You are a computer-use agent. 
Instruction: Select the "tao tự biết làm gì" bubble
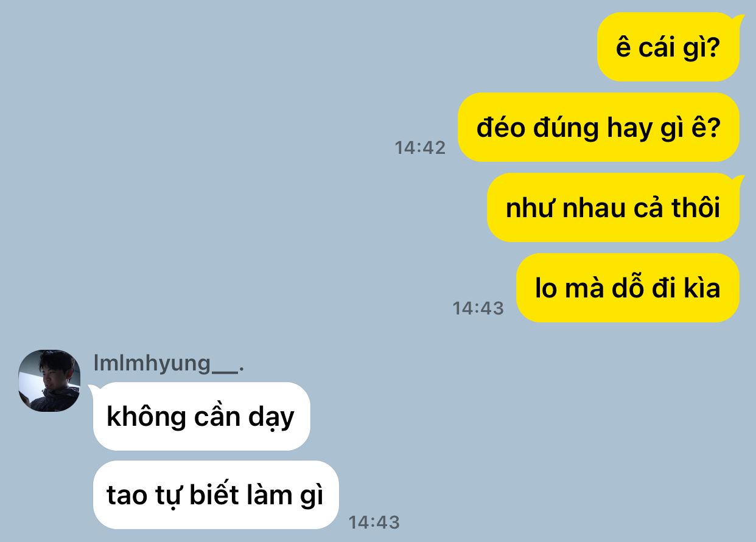click(x=215, y=495)
